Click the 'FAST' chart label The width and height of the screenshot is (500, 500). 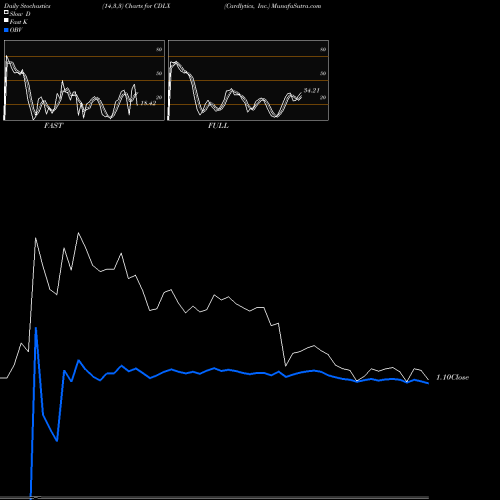point(53,126)
